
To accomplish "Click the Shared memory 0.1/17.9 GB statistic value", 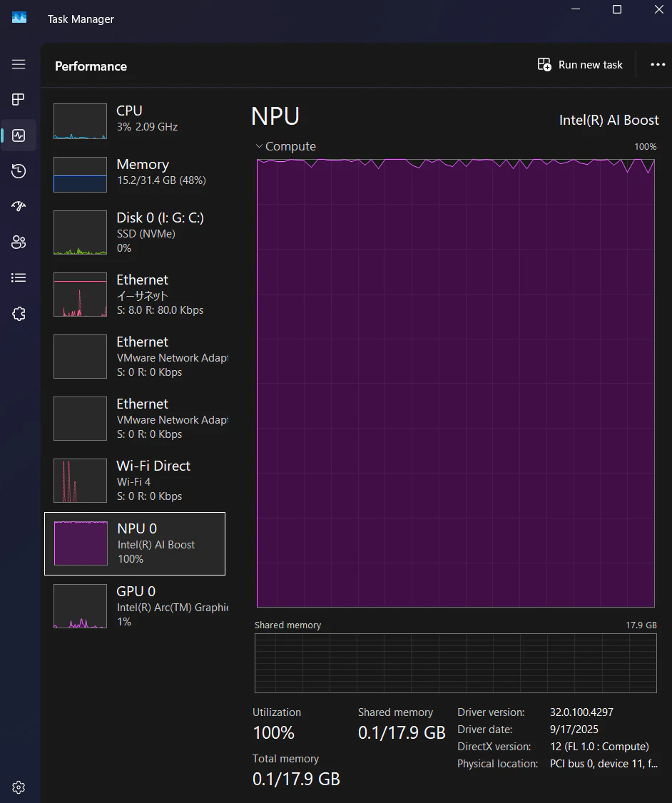I will click(402, 733).
